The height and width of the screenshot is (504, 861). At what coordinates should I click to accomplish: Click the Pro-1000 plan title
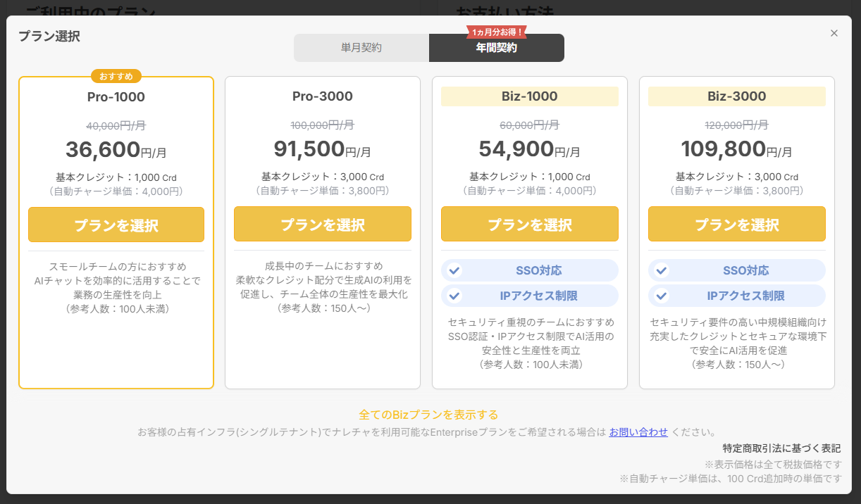click(116, 96)
